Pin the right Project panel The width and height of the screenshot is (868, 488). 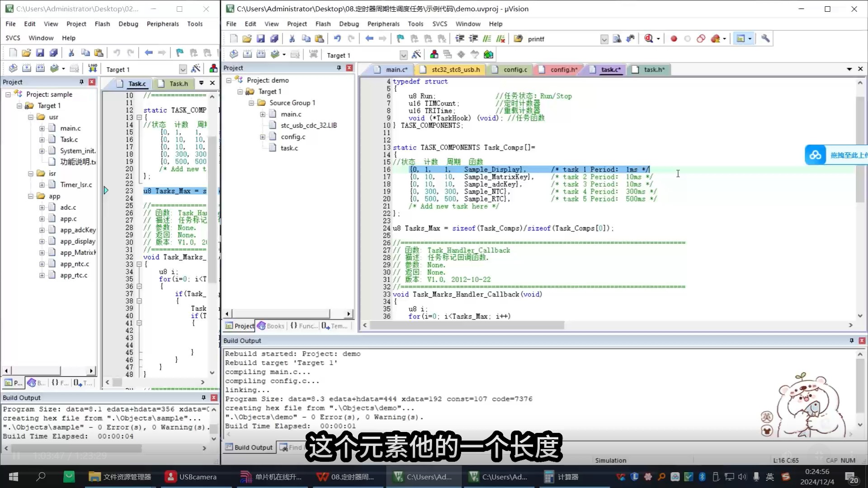coord(339,68)
